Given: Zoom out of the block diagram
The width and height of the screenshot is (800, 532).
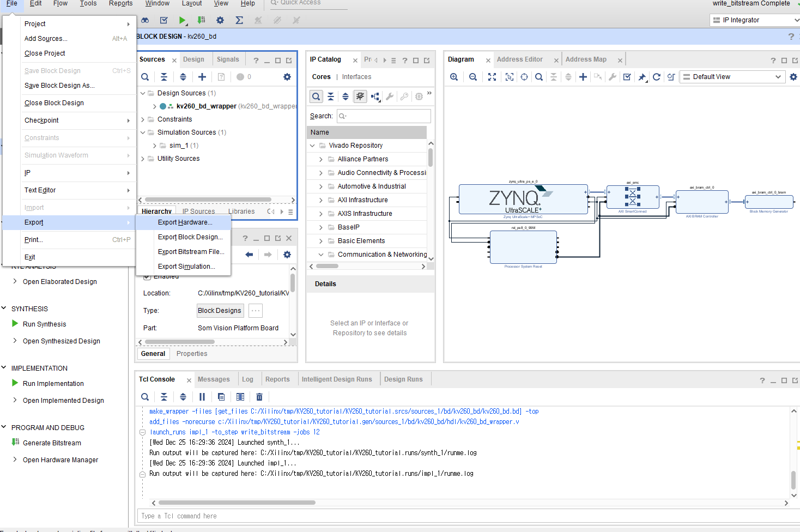Looking at the screenshot, I should point(473,77).
